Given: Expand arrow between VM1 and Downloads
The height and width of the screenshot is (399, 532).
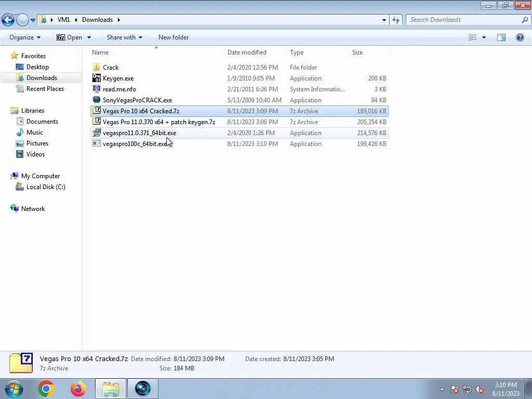Looking at the screenshot, I should click(x=76, y=20).
